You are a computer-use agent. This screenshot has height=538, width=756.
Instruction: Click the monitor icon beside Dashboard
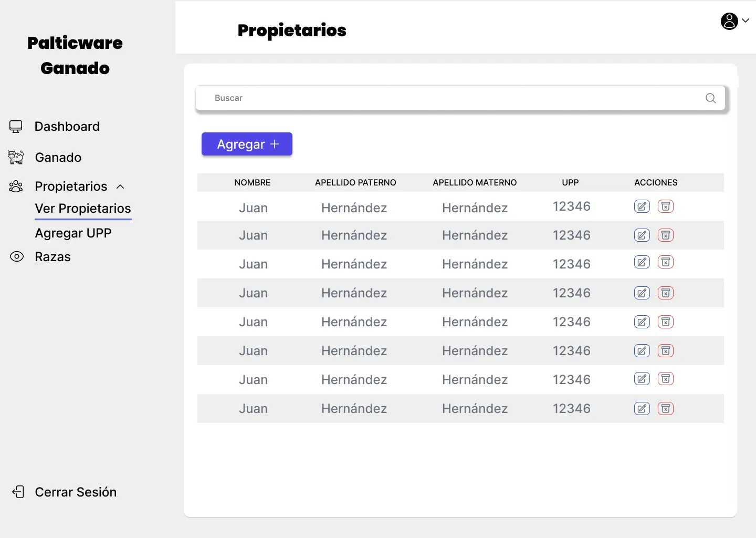[x=16, y=127]
